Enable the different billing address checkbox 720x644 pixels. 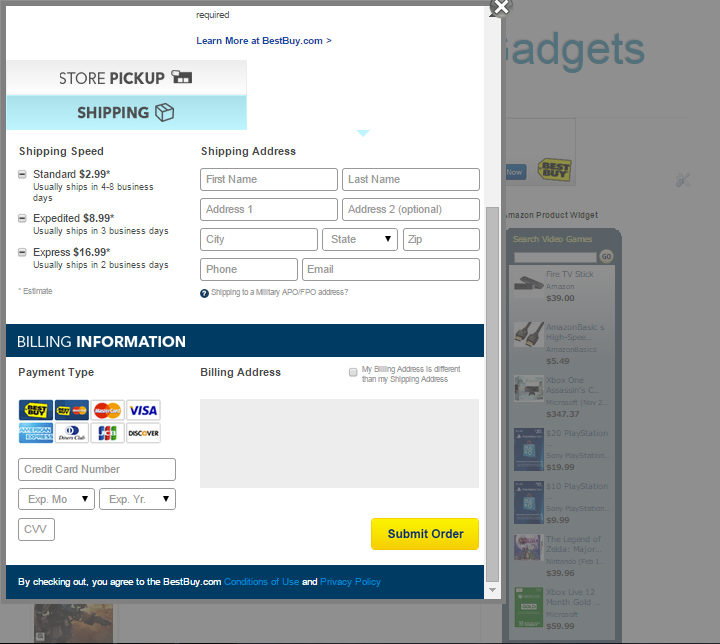(x=353, y=372)
